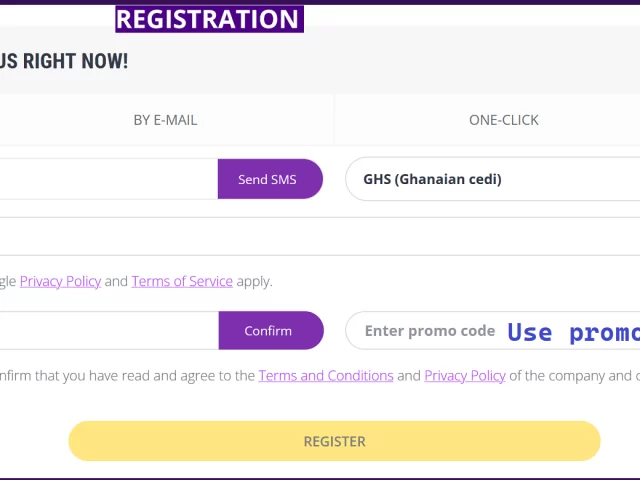Open the Terms and Conditions link
This screenshot has width=640, height=480.
326,376
